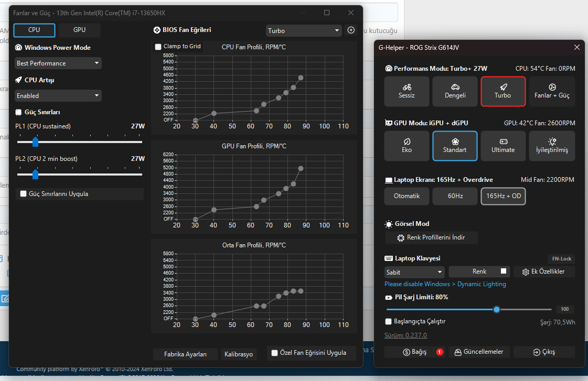This screenshot has height=381, width=588.
Task: Open Güncellemeler updates button
Action: pos(479,352)
